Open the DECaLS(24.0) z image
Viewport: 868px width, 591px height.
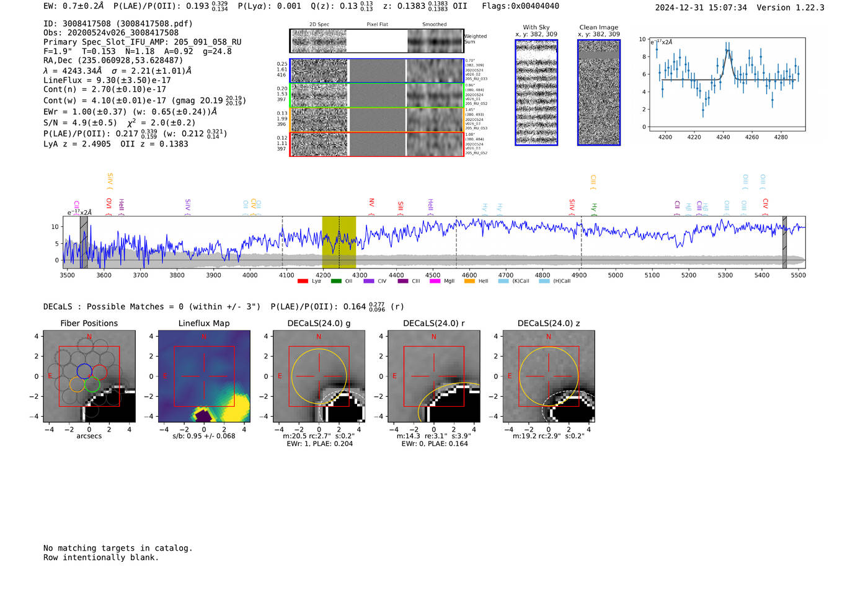[548, 376]
